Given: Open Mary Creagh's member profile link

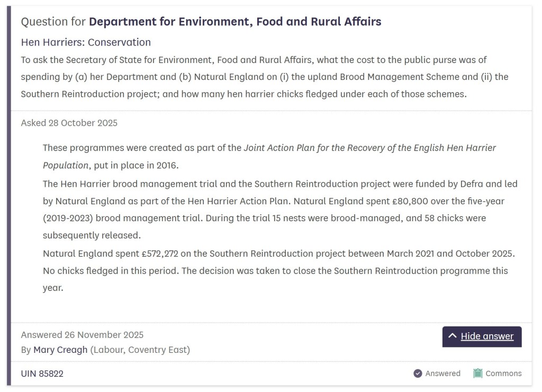Looking at the screenshot, I should [x=60, y=350].
